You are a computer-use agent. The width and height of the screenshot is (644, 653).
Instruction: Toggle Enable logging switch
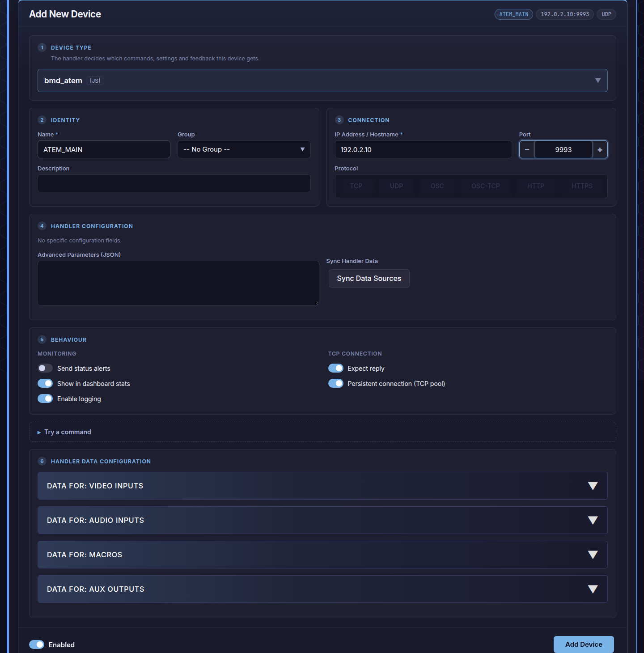click(x=45, y=399)
